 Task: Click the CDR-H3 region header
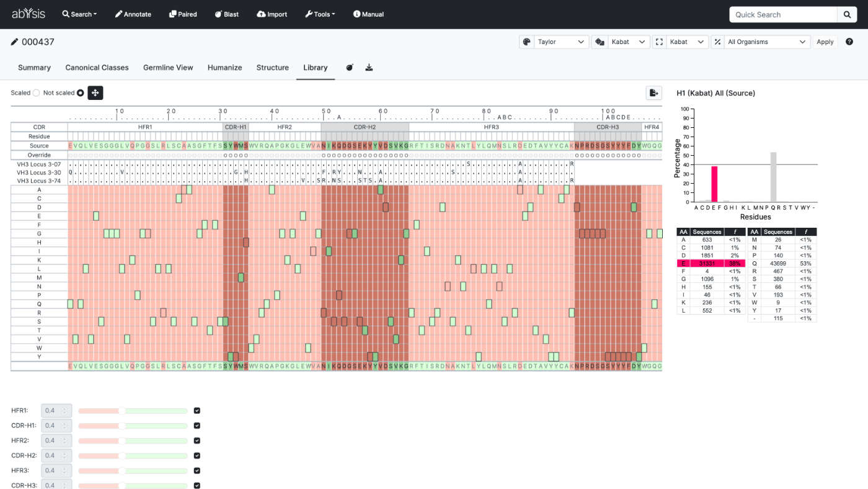pyautogui.click(x=608, y=127)
